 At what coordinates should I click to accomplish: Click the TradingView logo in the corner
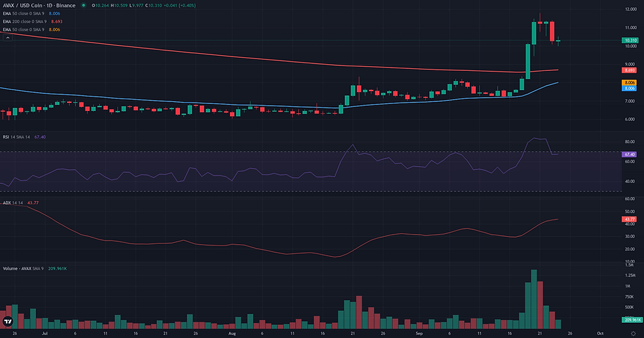point(7,321)
